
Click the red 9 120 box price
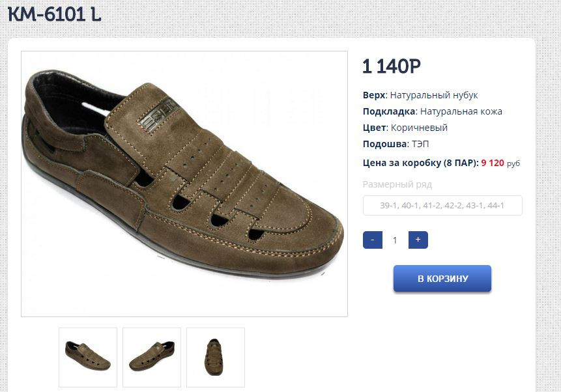click(x=493, y=163)
